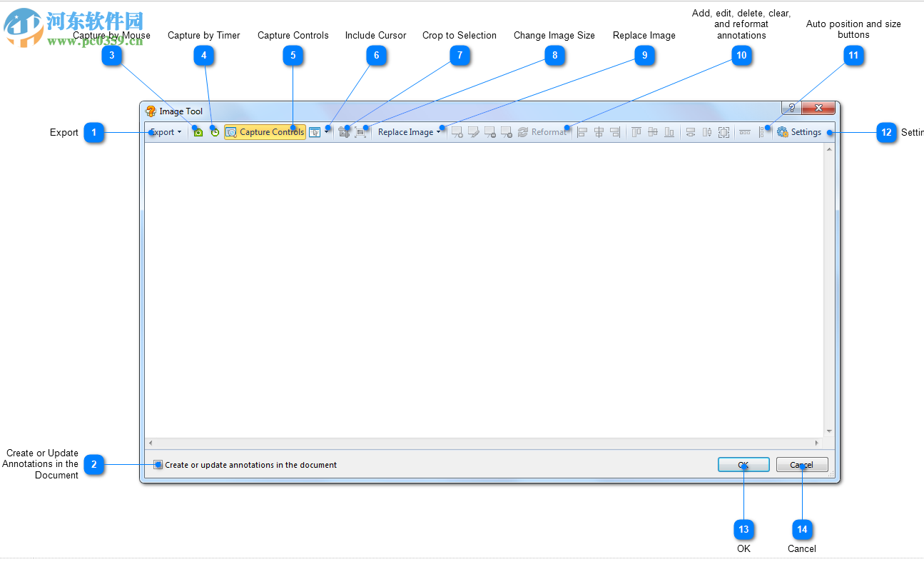Open the Export dropdown menu
Screen dimensions: 924x562
click(x=165, y=132)
